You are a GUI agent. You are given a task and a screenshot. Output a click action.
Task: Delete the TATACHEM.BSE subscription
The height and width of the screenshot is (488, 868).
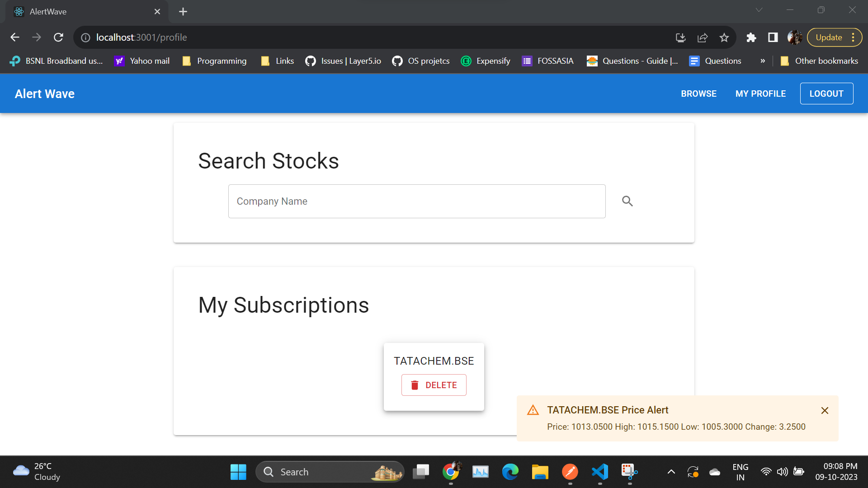coord(434,385)
